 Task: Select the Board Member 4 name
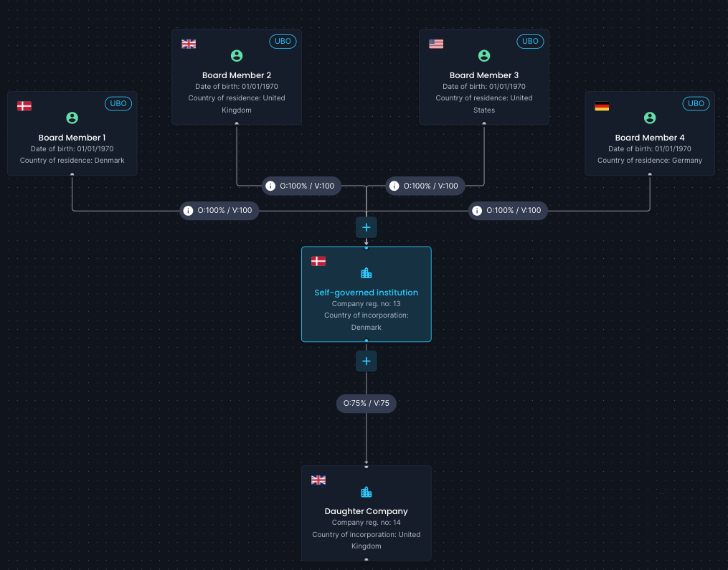pyautogui.click(x=650, y=138)
